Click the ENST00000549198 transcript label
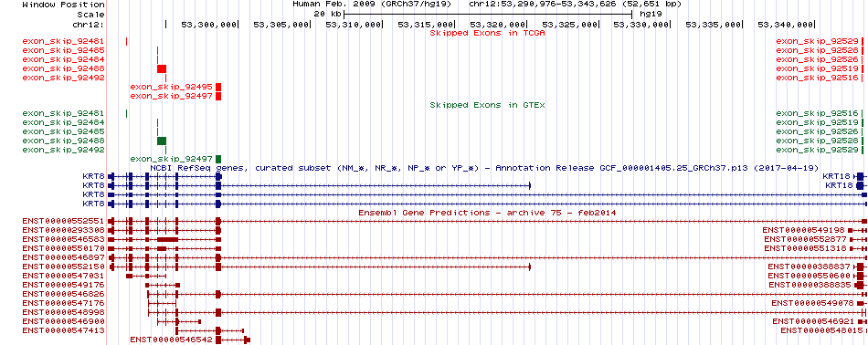 coord(804,231)
